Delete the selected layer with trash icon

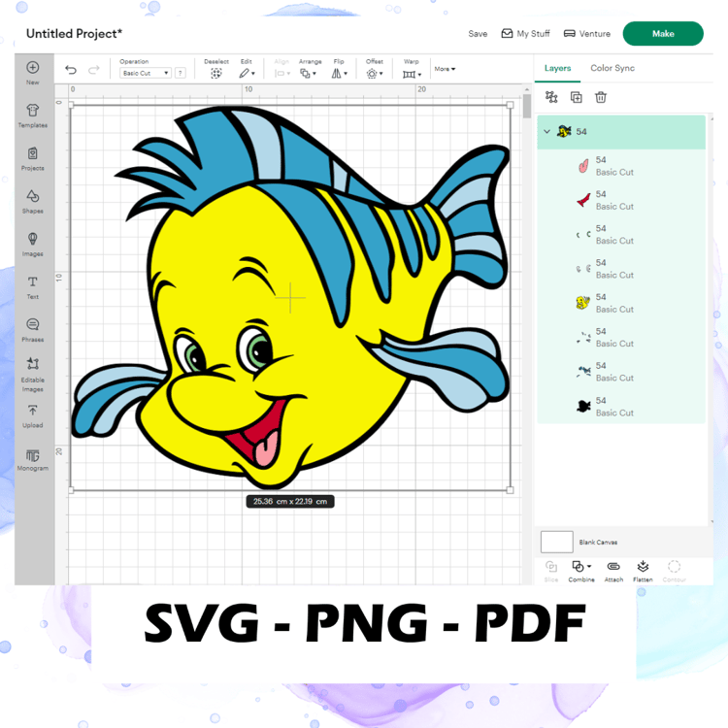(x=601, y=97)
